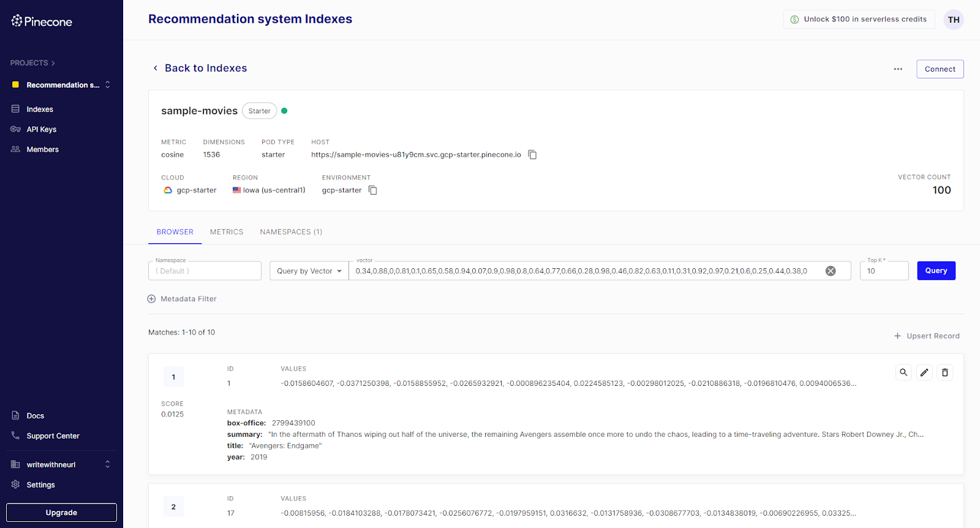Open the Query by Vector dropdown
Screen dimensions: 980x528
309,271
